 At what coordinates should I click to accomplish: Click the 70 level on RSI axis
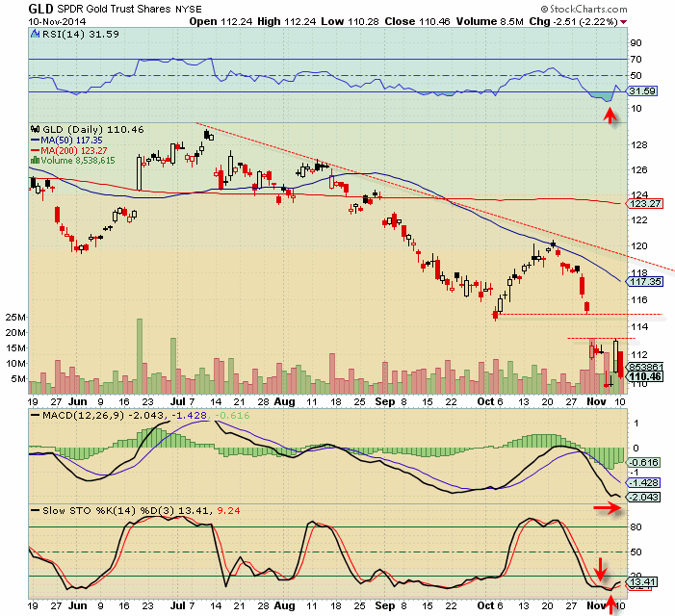(636, 59)
